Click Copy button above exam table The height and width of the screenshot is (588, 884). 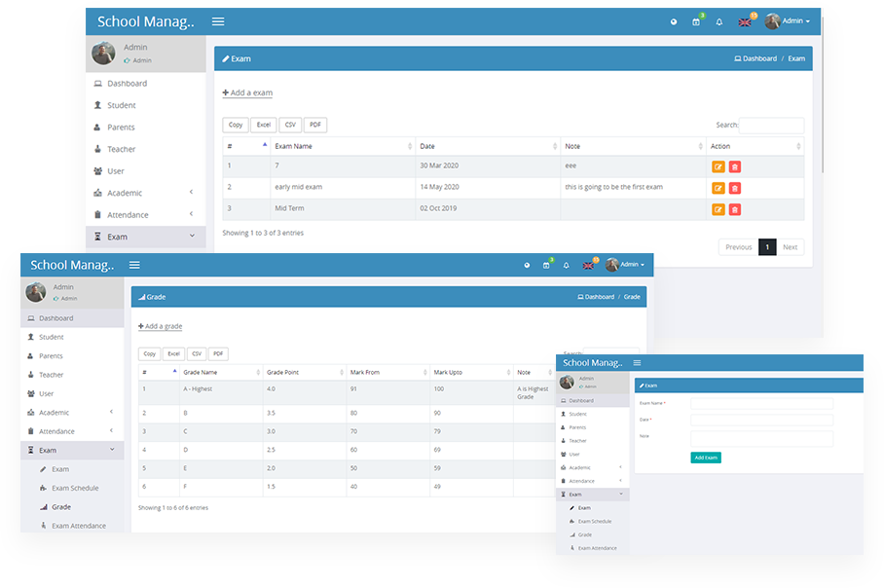[x=236, y=125]
